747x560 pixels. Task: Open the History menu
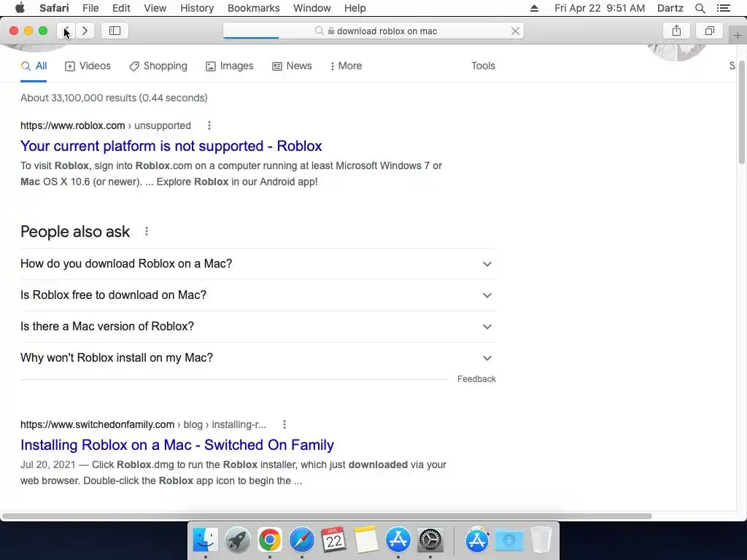197,8
